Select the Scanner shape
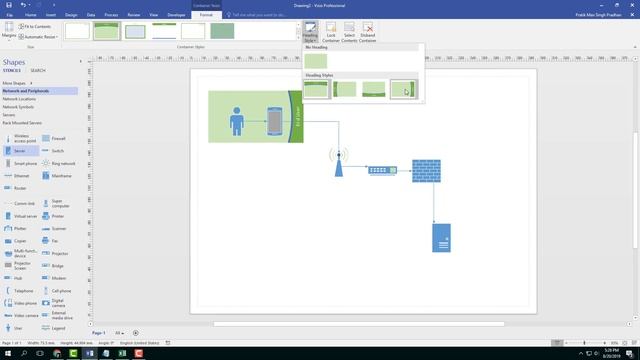 pyautogui.click(x=54, y=229)
